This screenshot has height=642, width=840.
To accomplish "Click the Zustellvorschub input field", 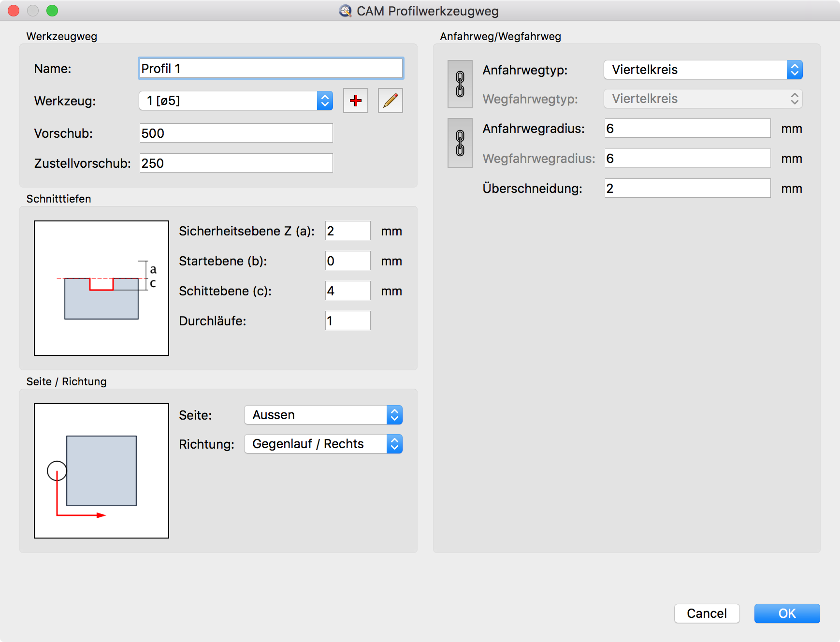I will (236, 163).
